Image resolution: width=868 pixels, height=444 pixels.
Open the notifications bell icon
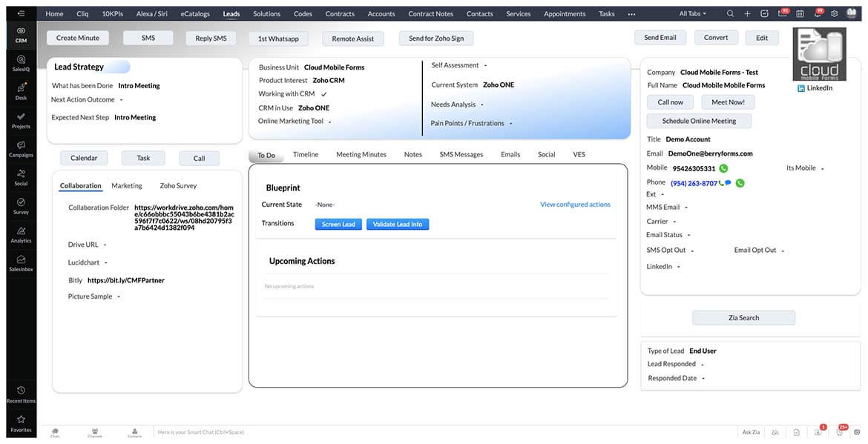coord(817,13)
